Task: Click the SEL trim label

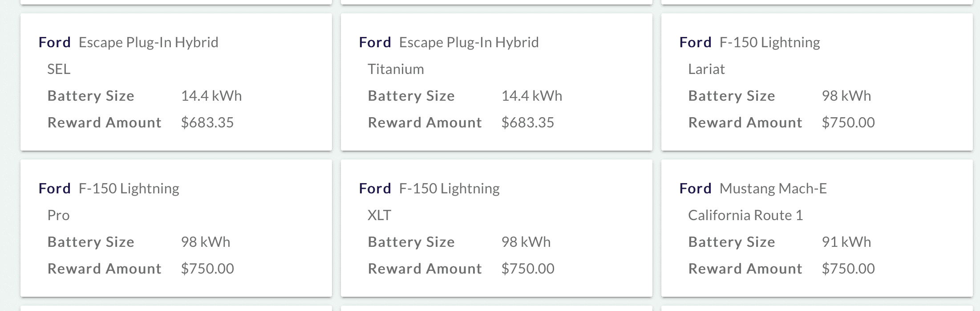Action: point(59,69)
